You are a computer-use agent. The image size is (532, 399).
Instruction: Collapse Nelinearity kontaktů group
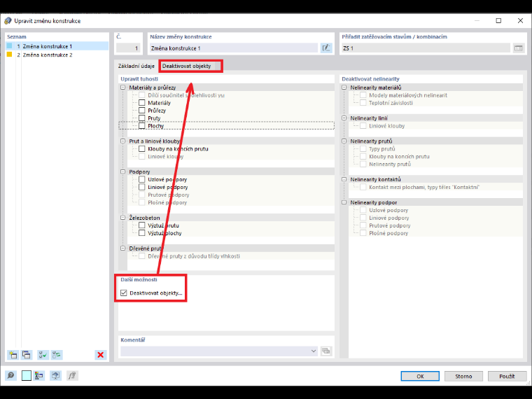coord(344,179)
